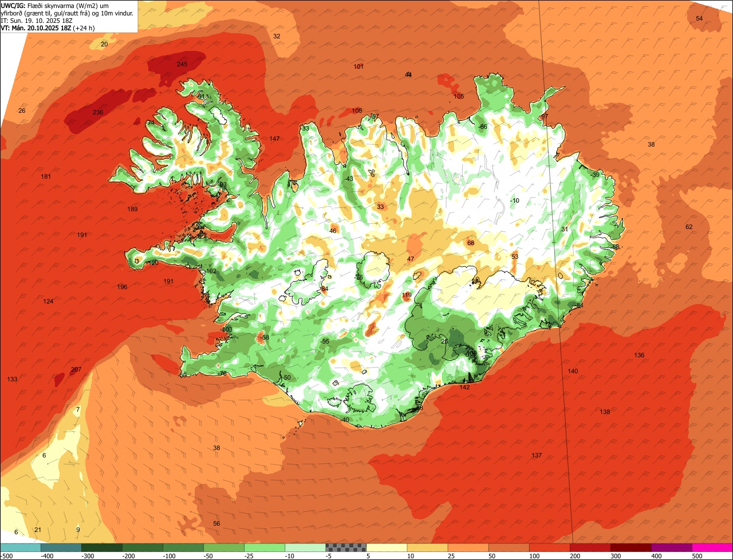Click the flux value 133 at left edge
The width and height of the screenshot is (733, 560).
coord(12,380)
